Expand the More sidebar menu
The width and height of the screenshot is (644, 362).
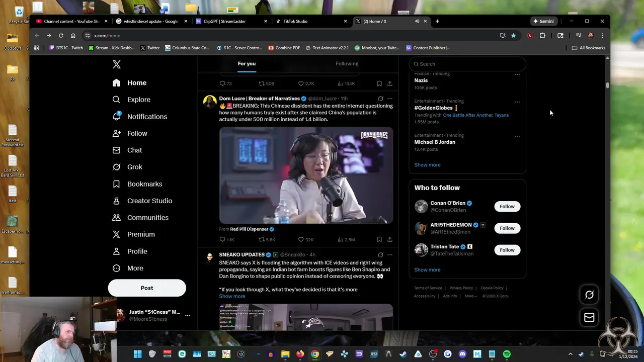(x=128, y=268)
